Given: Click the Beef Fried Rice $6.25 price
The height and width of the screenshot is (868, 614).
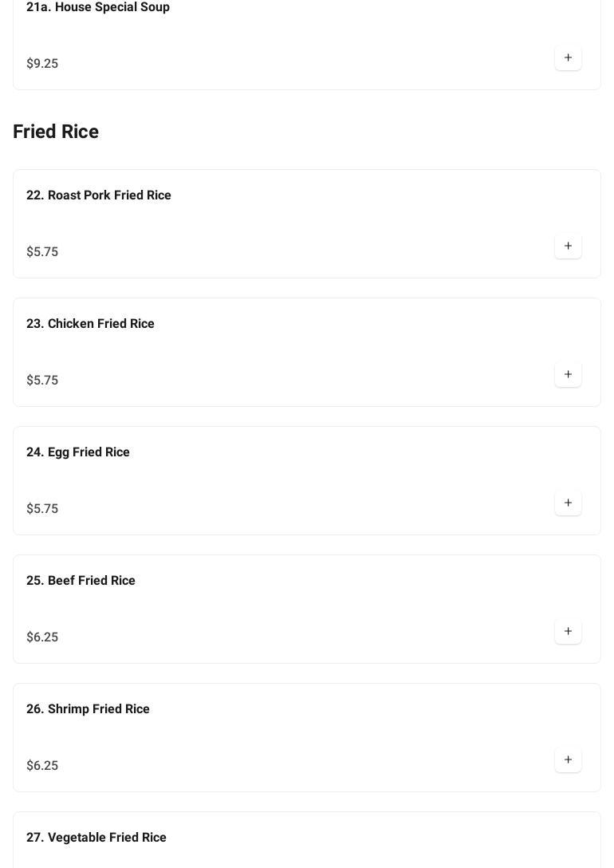Looking at the screenshot, I should click(x=42, y=637).
